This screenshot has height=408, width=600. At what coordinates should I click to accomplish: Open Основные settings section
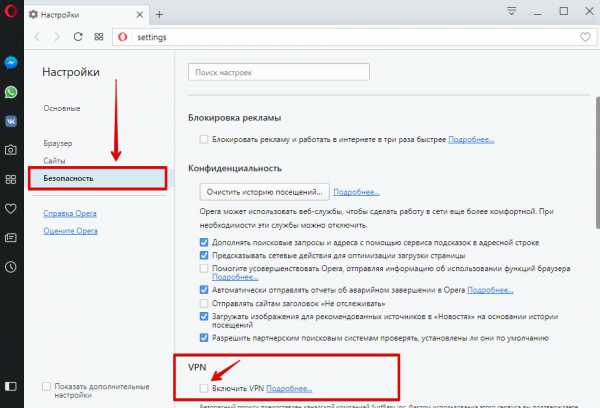click(62, 108)
